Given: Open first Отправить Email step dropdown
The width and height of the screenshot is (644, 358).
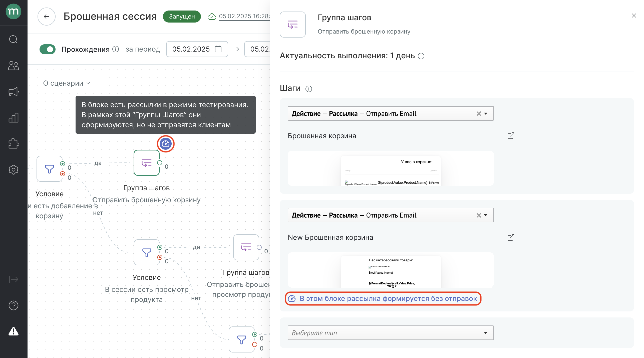Looking at the screenshot, I should pyautogui.click(x=391, y=114).
